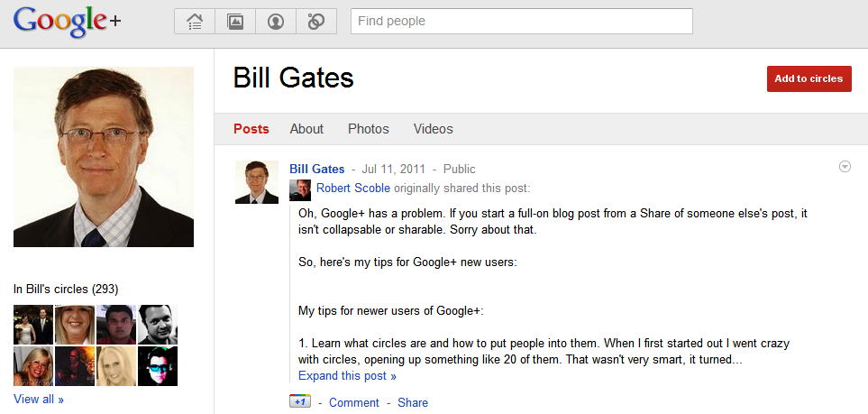This screenshot has height=414, width=868.
Task: Expand this post link
Action: tap(347, 376)
